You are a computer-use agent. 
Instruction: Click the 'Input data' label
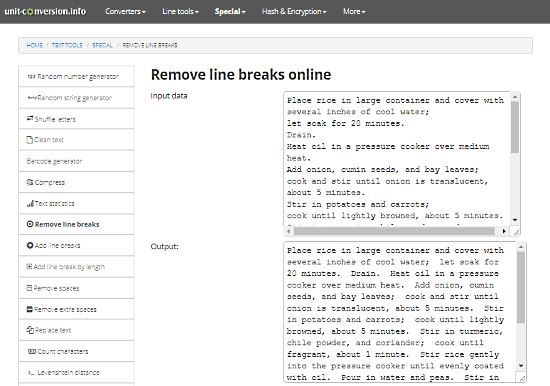click(169, 96)
